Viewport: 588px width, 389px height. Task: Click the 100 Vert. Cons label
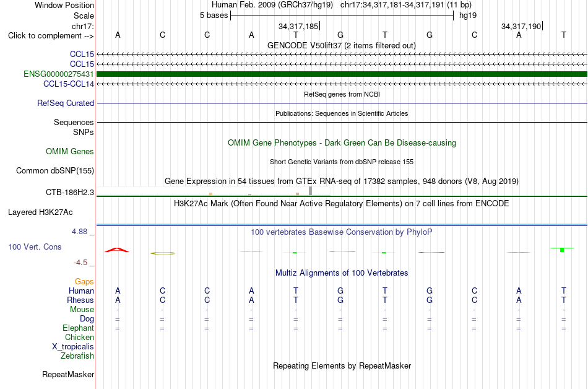point(35,247)
